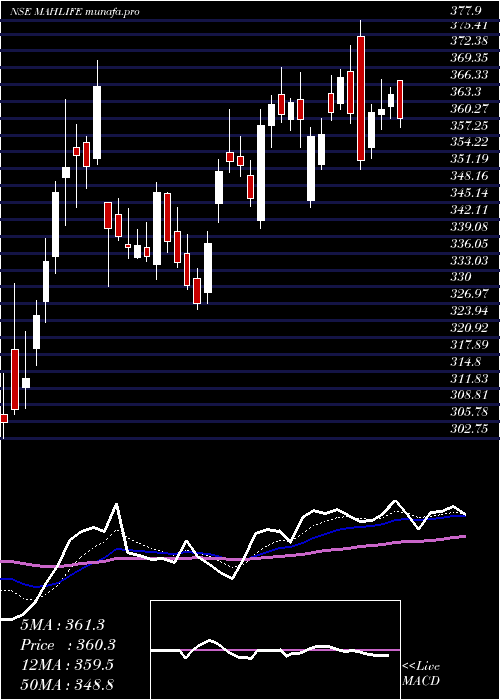Click the <<Live MACD label
Image resolution: width=500 pixels, height=700 pixels.
421,674
